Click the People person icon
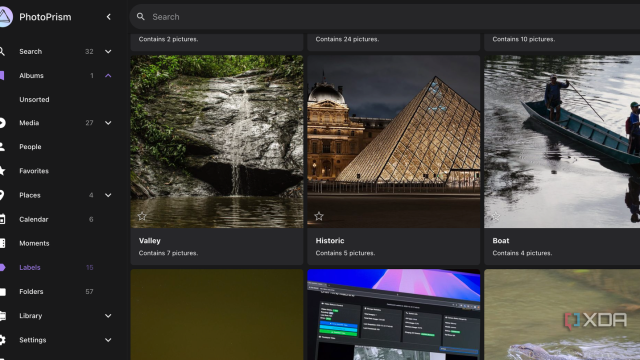The height and width of the screenshot is (360, 640). pyautogui.click(x=2, y=147)
